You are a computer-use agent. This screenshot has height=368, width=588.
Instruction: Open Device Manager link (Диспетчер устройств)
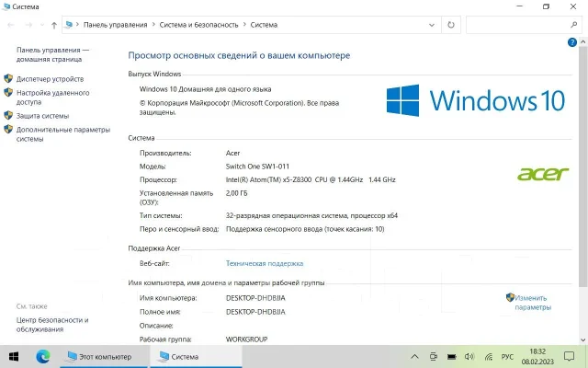pos(50,79)
